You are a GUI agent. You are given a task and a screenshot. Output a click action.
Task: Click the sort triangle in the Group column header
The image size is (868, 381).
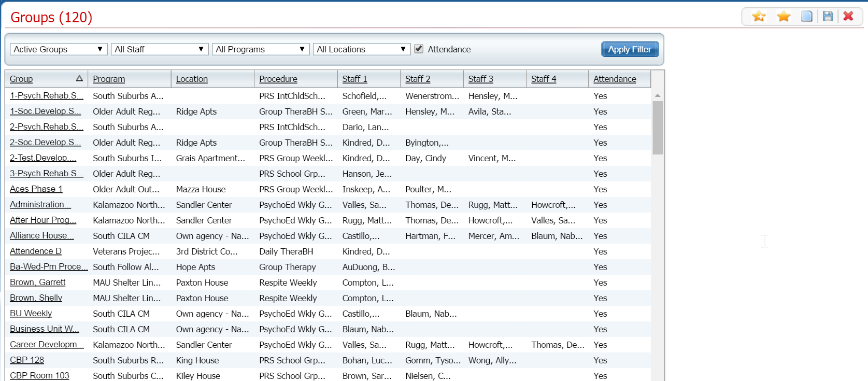coord(79,78)
